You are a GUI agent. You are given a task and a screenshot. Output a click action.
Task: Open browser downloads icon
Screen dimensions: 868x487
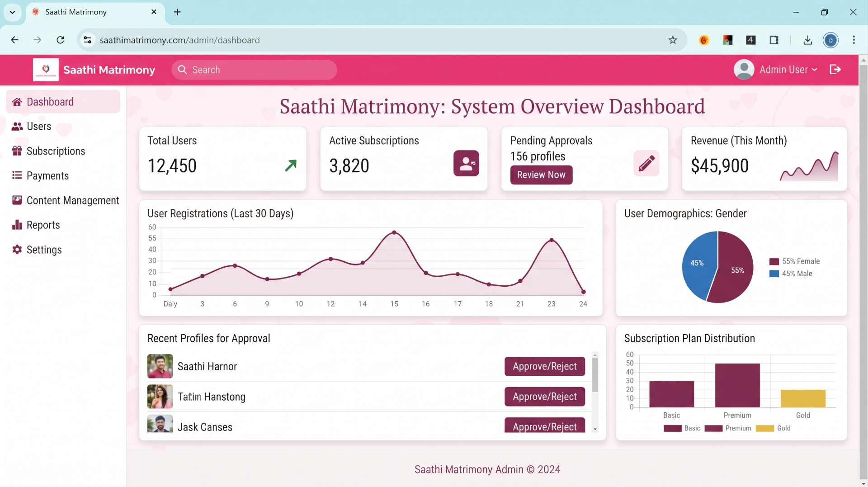[x=807, y=40]
